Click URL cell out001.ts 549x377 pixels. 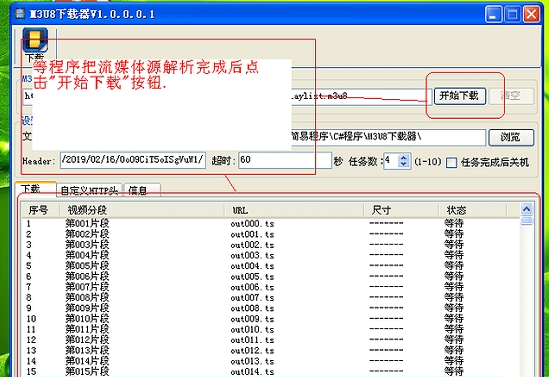coord(252,234)
